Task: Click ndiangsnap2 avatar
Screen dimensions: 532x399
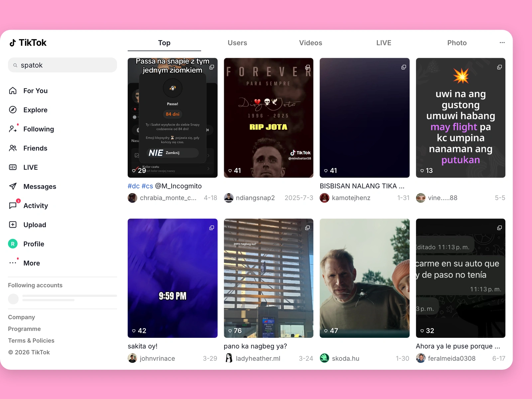Action: coord(228,198)
